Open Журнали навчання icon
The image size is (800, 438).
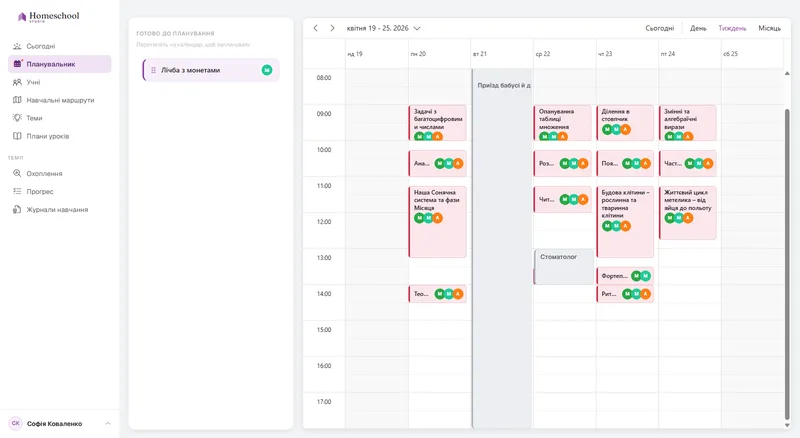(17, 209)
